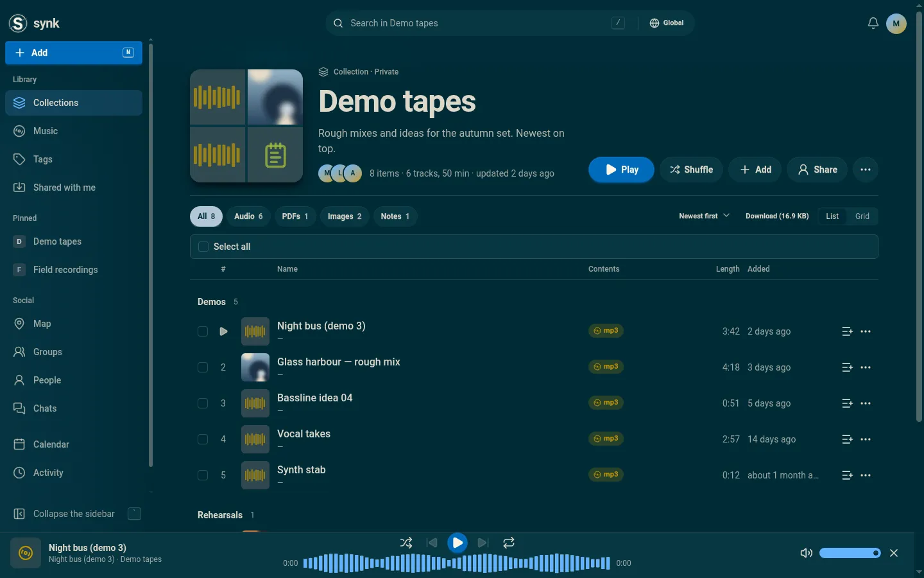Start playback using player bar play button
The width and height of the screenshot is (924, 578).
pyautogui.click(x=458, y=543)
